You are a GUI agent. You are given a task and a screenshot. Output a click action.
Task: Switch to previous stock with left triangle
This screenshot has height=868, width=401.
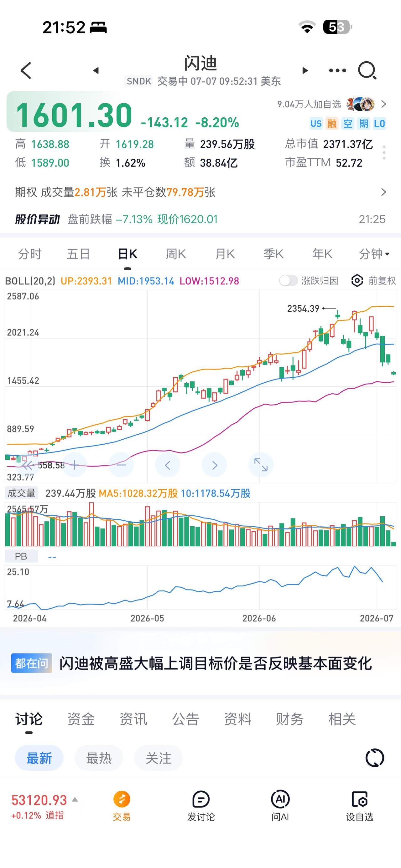[96, 70]
